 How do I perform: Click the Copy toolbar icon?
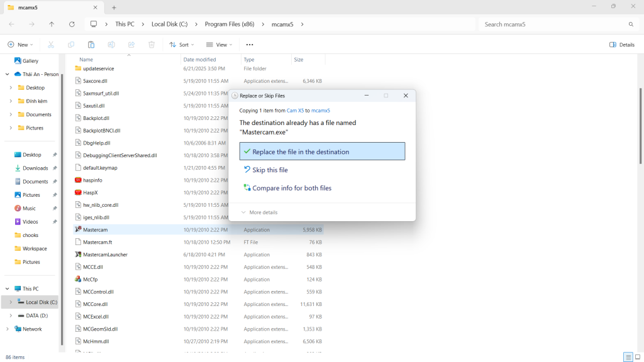coord(71,45)
